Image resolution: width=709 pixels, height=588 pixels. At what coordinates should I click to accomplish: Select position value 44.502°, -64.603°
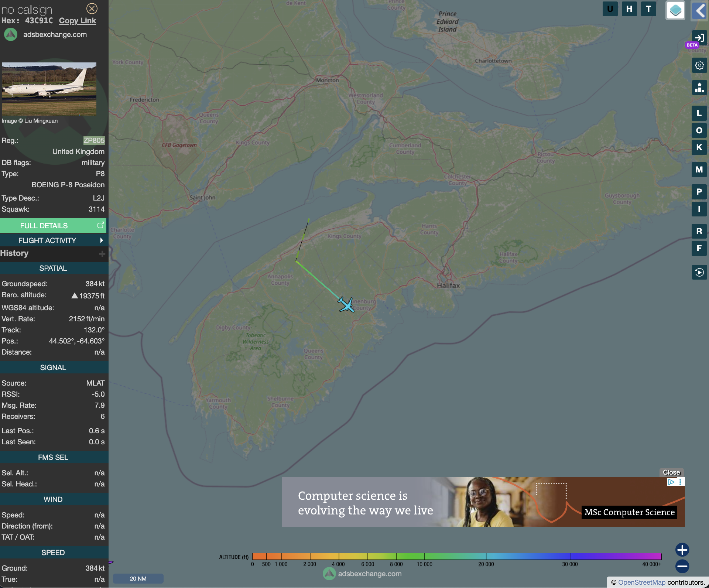77,341
